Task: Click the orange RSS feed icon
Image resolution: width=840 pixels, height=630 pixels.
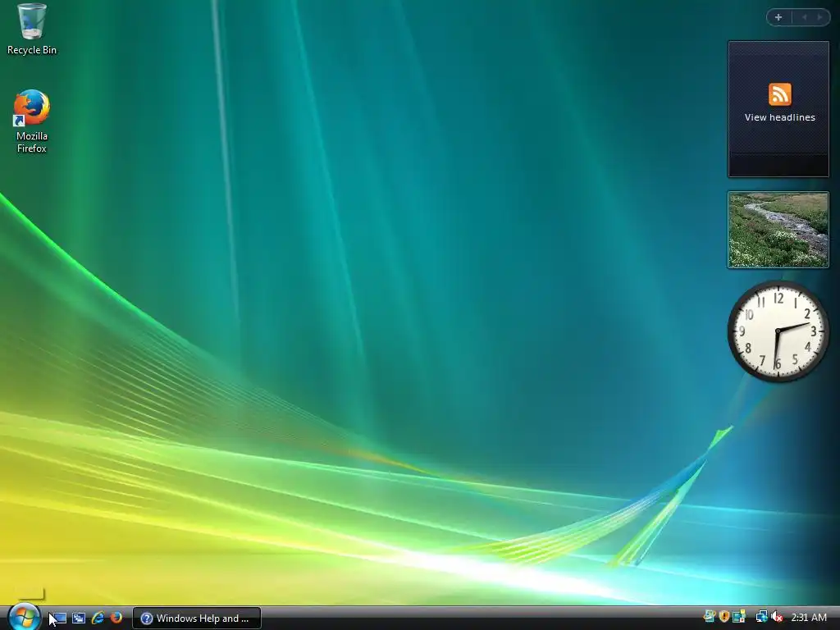Action: point(779,95)
